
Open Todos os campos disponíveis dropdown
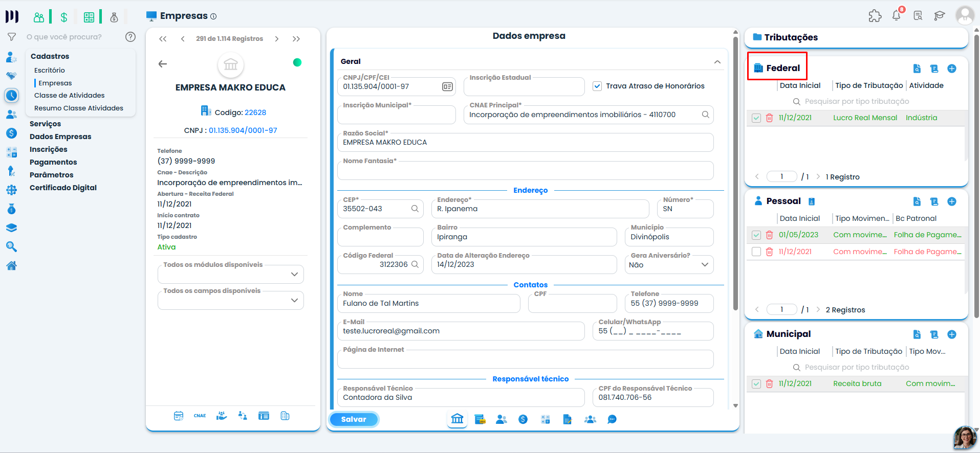tap(231, 300)
